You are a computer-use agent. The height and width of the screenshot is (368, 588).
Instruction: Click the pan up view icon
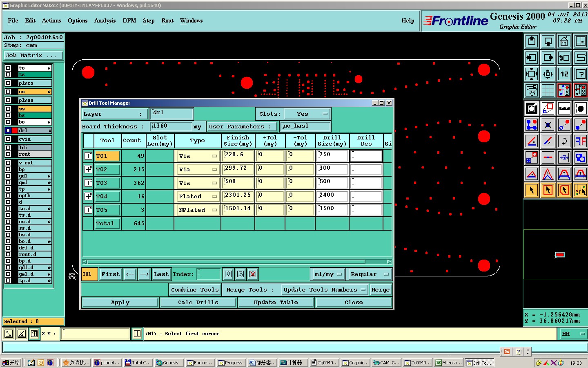(x=532, y=41)
